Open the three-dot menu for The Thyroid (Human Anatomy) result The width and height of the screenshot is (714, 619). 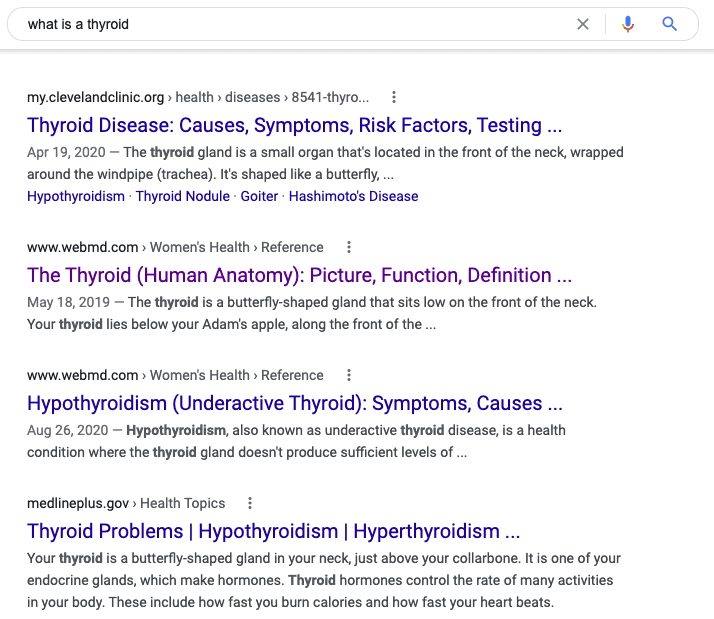tap(349, 247)
